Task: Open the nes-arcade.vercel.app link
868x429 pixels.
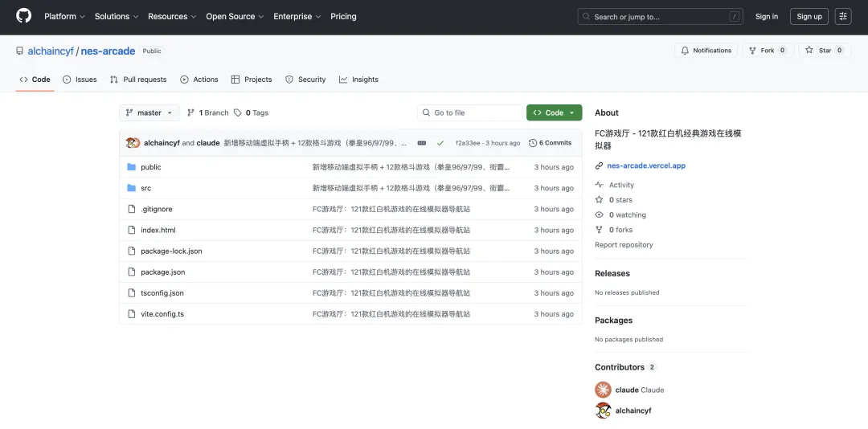Action: 646,166
